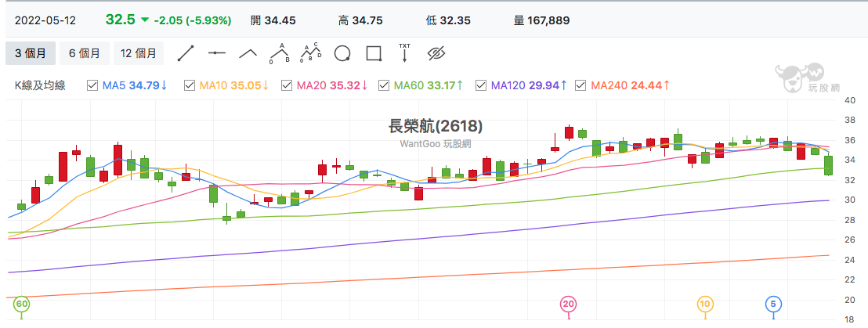The height and width of the screenshot is (328, 868).
Task: Click the date 2022-05-12
Action: (45, 21)
